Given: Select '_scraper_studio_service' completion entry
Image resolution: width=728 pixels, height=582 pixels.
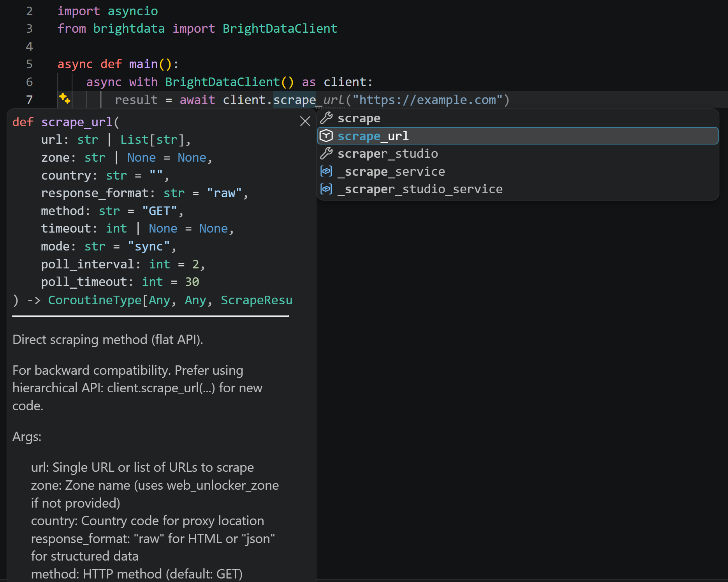Looking at the screenshot, I should pos(518,189).
